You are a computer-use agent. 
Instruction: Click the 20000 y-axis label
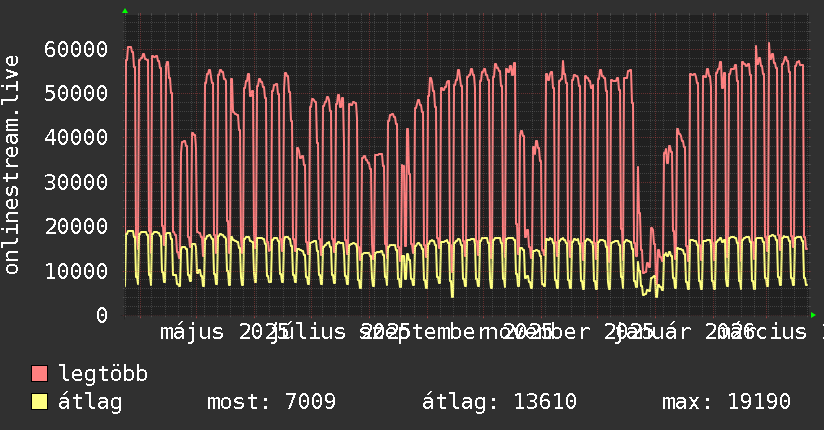pos(76,227)
